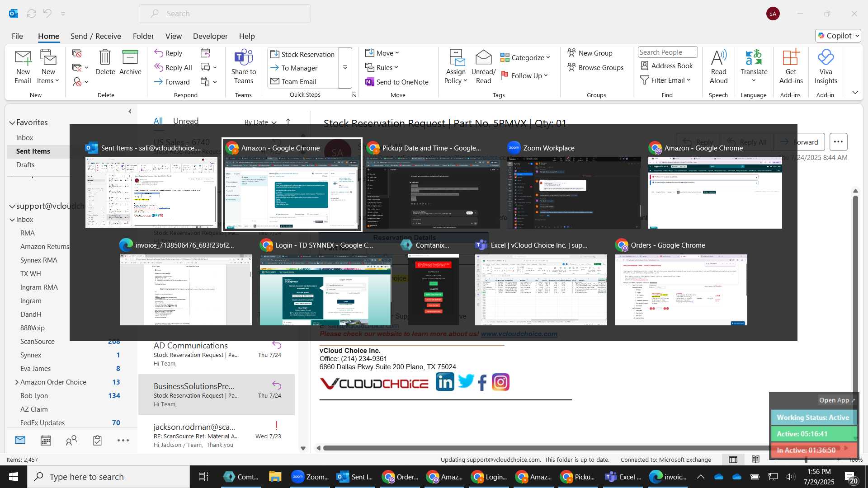Click the Delete trash icon
The width and height of the screenshot is (868, 488).
coord(105,62)
